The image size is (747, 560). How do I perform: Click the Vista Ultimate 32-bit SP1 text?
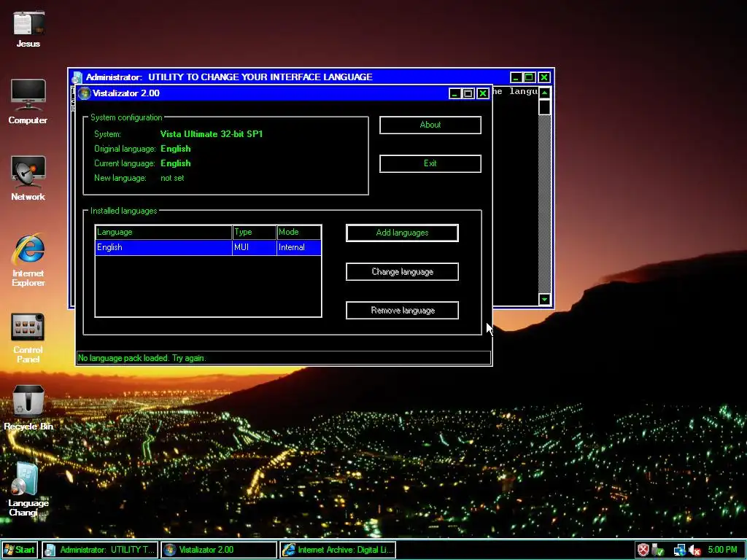pos(212,134)
